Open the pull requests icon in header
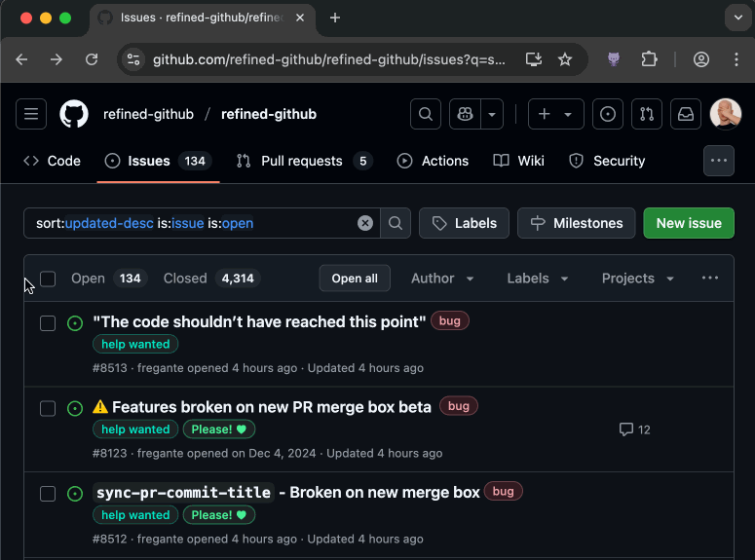This screenshot has height=560, width=755. tap(647, 114)
